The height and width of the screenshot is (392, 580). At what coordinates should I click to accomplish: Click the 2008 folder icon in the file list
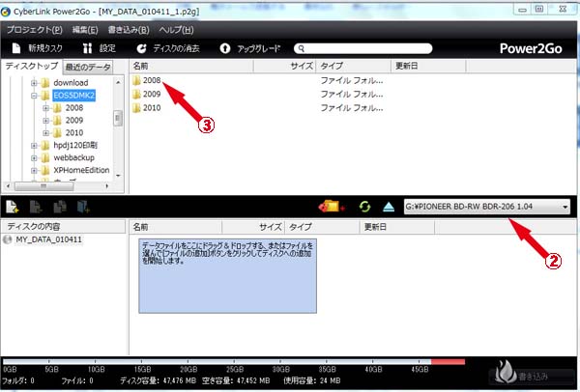coord(136,80)
